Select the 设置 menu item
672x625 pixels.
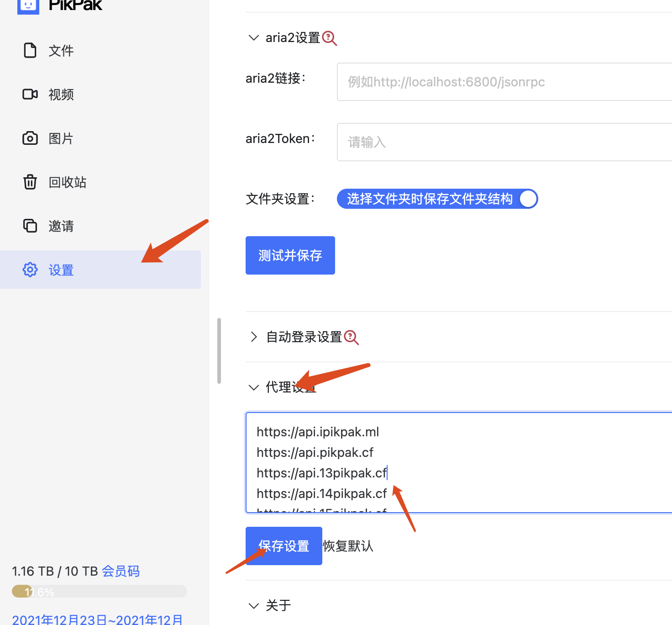100,270
